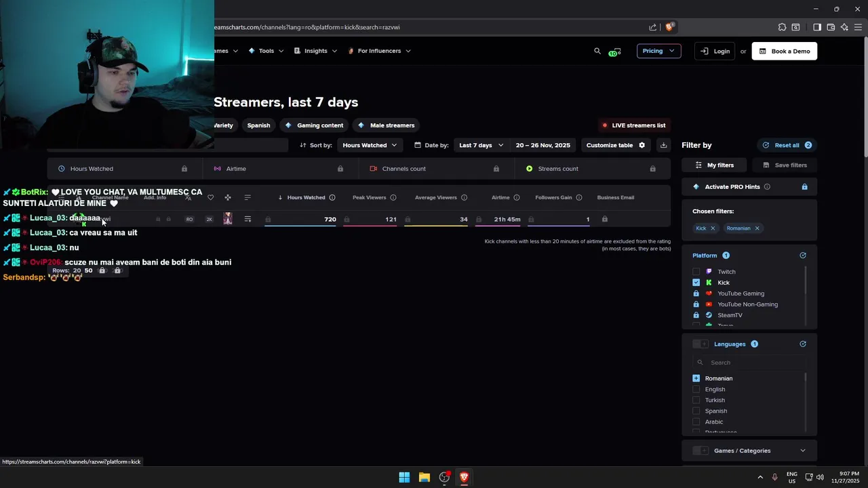Toggle the Romanian language checkbox

tap(696, 378)
